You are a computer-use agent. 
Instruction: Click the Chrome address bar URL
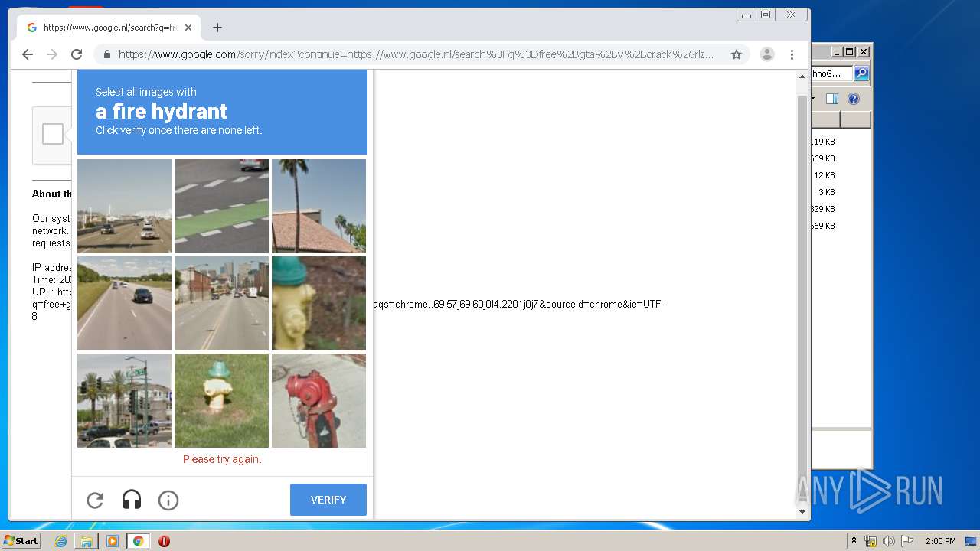click(x=416, y=54)
